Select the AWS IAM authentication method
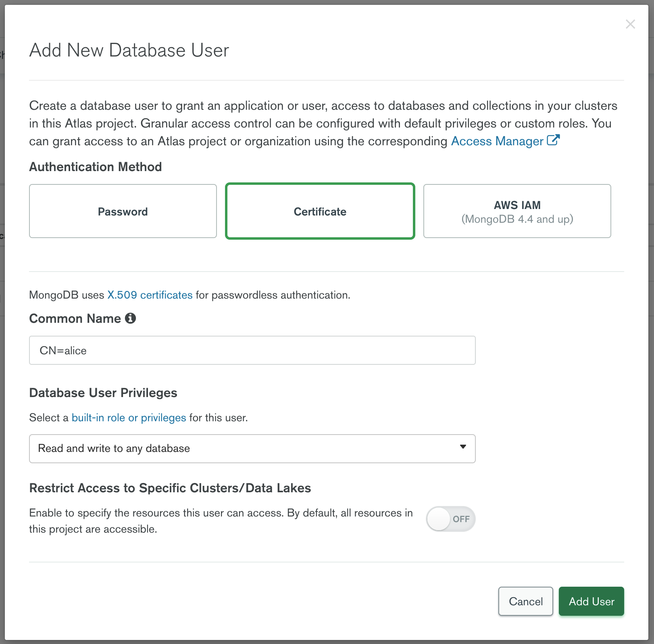The width and height of the screenshot is (654, 644). click(x=517, y=211)
